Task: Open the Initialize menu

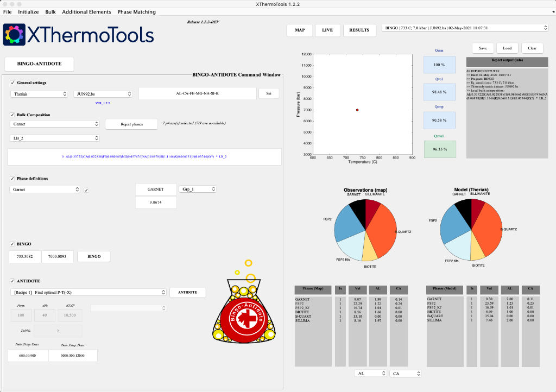Action: [x=28, y=12]
